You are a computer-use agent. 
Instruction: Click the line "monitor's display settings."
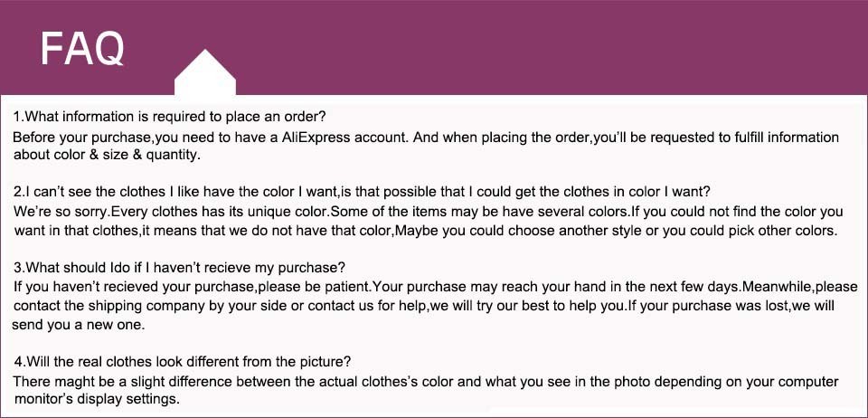(97, 399)
